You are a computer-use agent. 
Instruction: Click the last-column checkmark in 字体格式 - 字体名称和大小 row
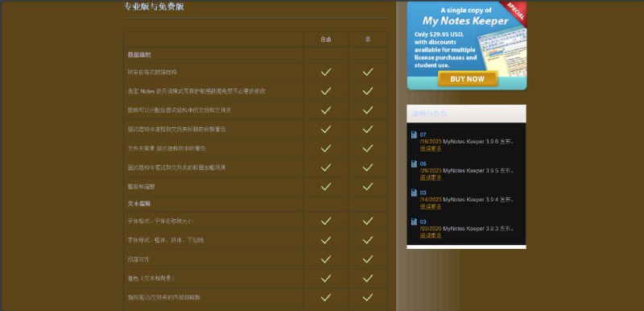[368, 221]
